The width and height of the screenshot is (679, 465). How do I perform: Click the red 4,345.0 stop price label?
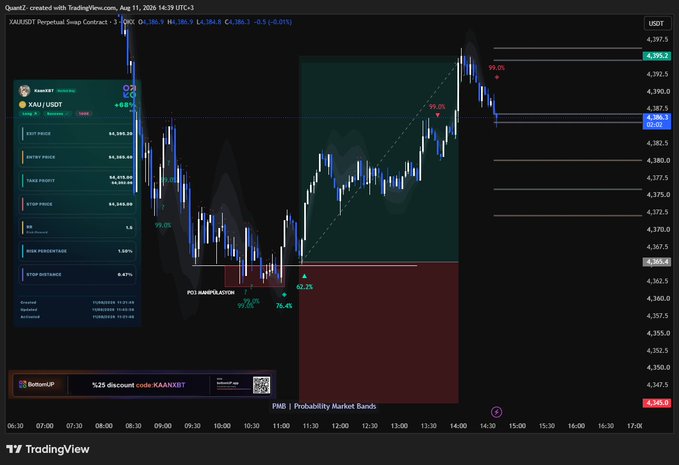pos(657,403)
